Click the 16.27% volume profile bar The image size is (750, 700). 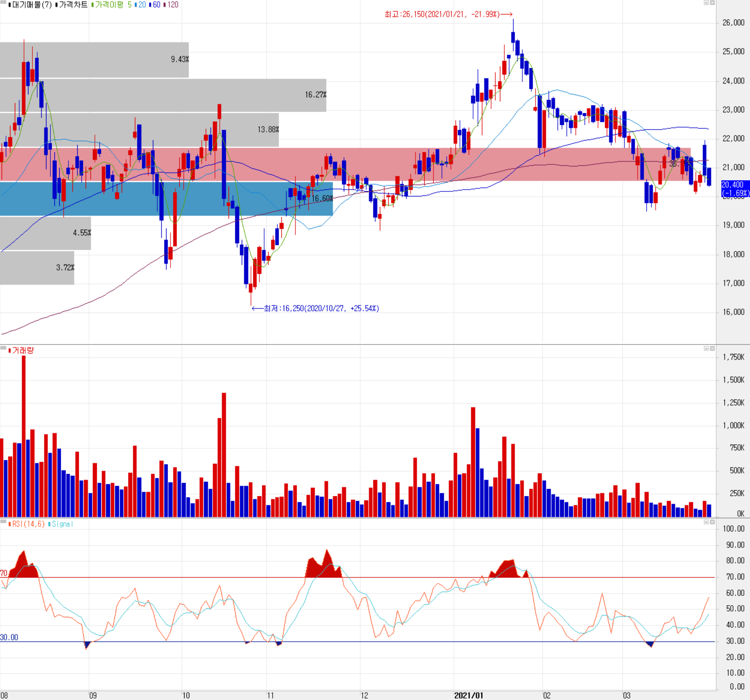pos(163,95)
